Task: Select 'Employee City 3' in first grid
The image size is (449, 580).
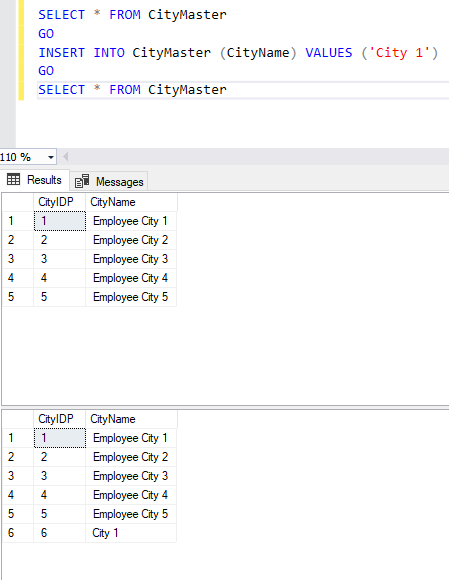Action: tap(131, 259)
